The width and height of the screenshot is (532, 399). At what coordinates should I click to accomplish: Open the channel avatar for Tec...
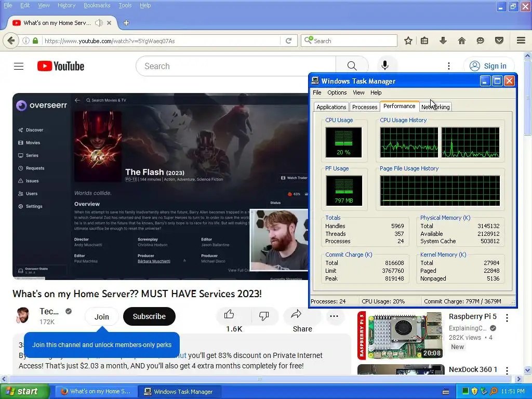[x=23, y=315]
